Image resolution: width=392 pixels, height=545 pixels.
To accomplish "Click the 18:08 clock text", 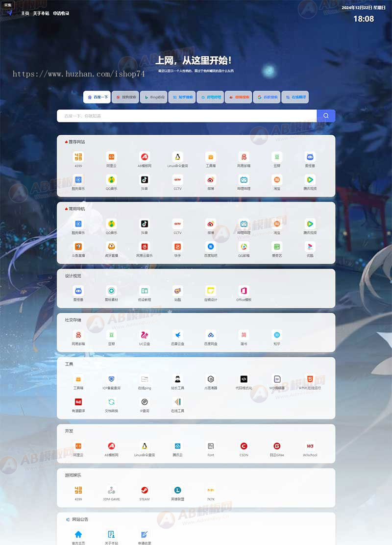I will tap(364, 19).
